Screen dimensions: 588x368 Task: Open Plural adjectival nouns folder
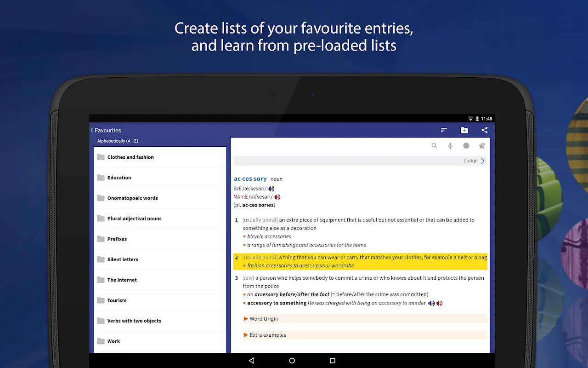pos(160,218)
